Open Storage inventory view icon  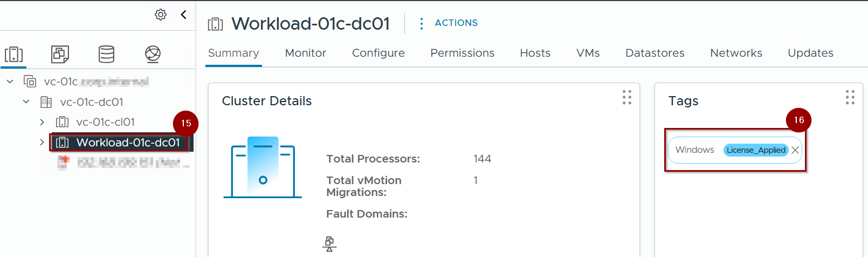click(x=106, y=54)
